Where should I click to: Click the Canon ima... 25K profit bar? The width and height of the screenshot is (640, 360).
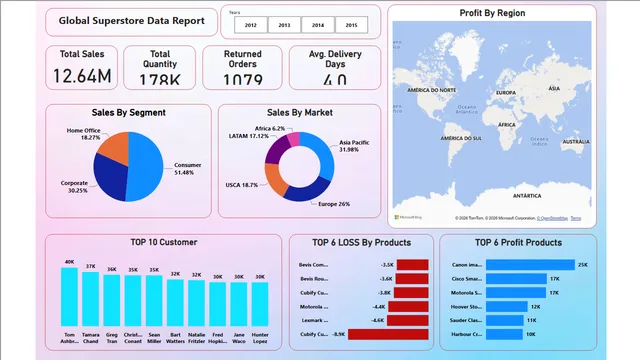coord(530,265)
